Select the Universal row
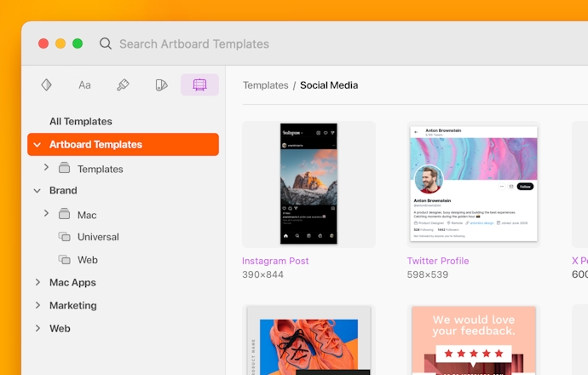588x375 pixels. click(x=98, y=237)
